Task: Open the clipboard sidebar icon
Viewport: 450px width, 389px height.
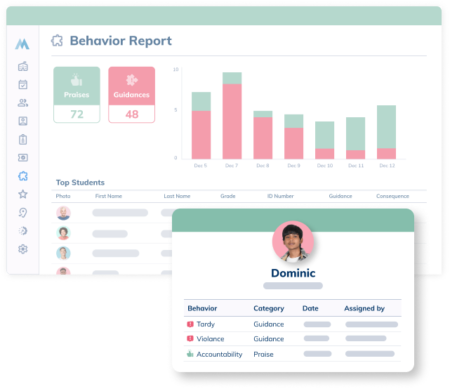Action: [x=23, y=139]
